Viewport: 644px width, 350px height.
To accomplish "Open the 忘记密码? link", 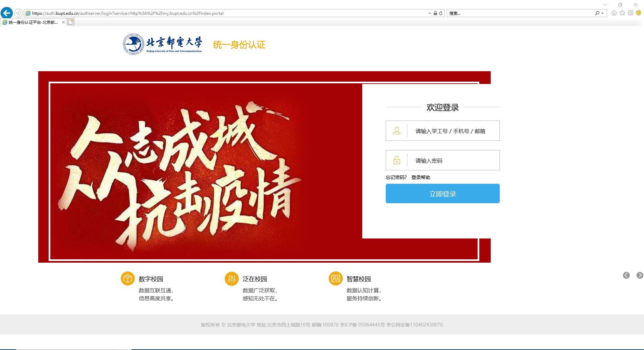I will point(396,177).
